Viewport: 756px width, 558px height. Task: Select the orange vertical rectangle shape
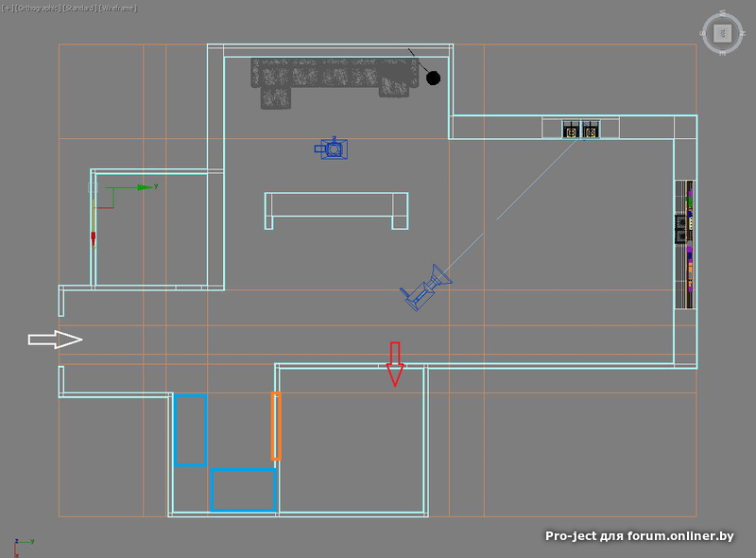pos(276,426)
